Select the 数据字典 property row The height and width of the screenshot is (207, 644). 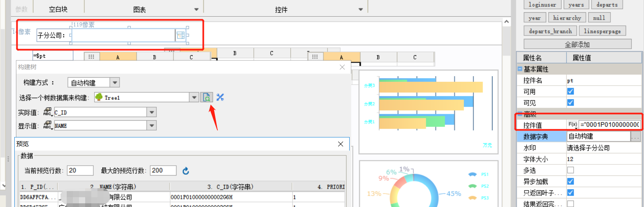tap(542, 137)
